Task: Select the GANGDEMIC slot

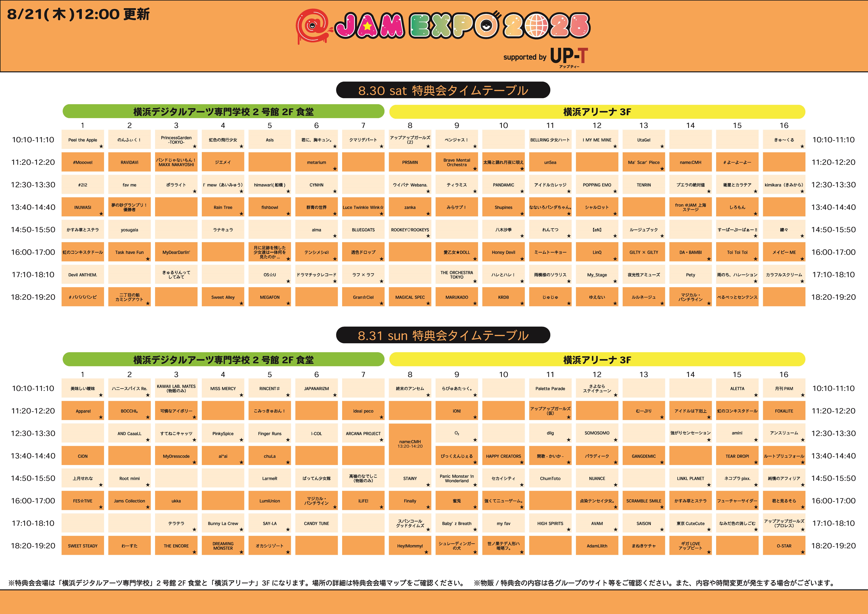Action: 644,456
